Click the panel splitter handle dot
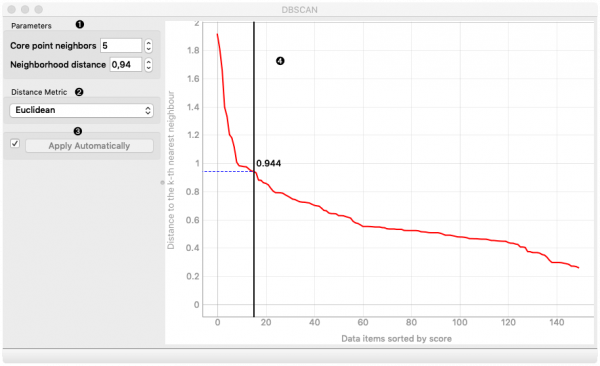 point(162,183)
